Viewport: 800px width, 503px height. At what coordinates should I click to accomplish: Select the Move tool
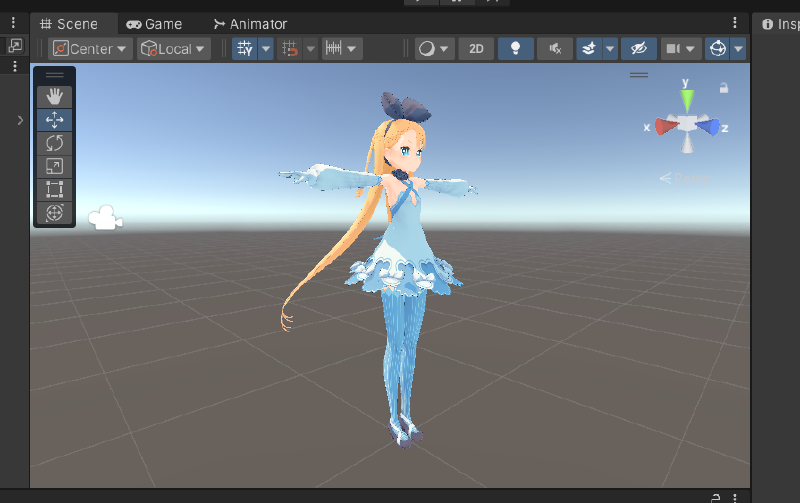(x=54, y=120)
